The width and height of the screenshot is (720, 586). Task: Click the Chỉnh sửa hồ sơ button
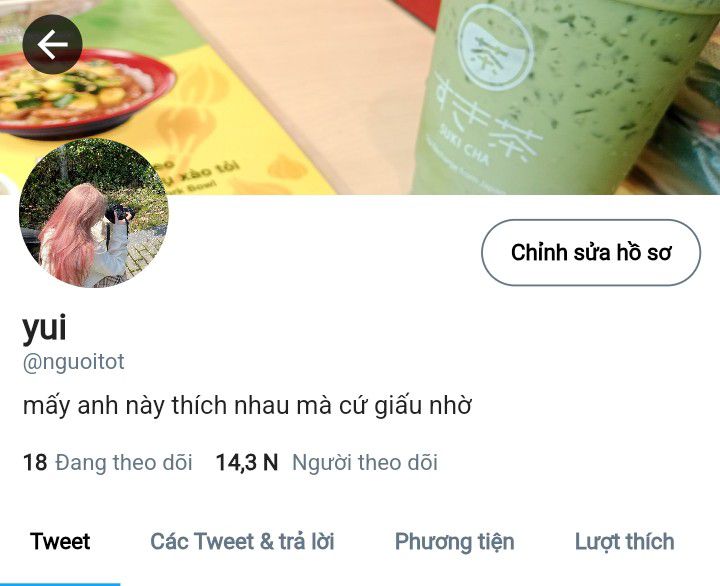(x=591, y=253)
